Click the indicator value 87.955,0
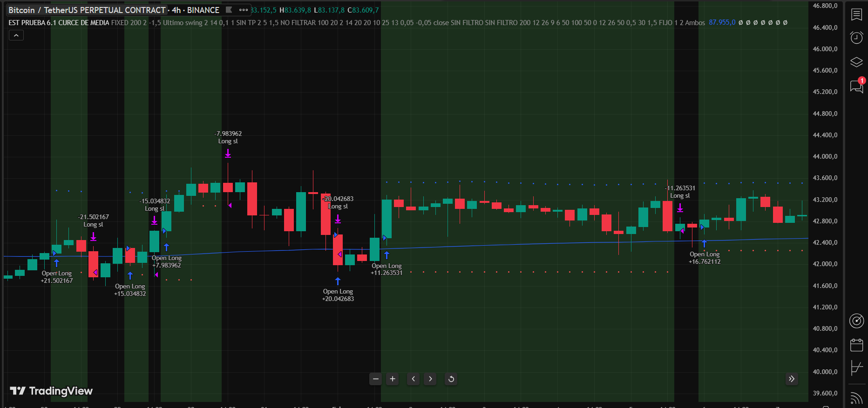Viewport: 868px width, 408px height. tap(722, 22)
